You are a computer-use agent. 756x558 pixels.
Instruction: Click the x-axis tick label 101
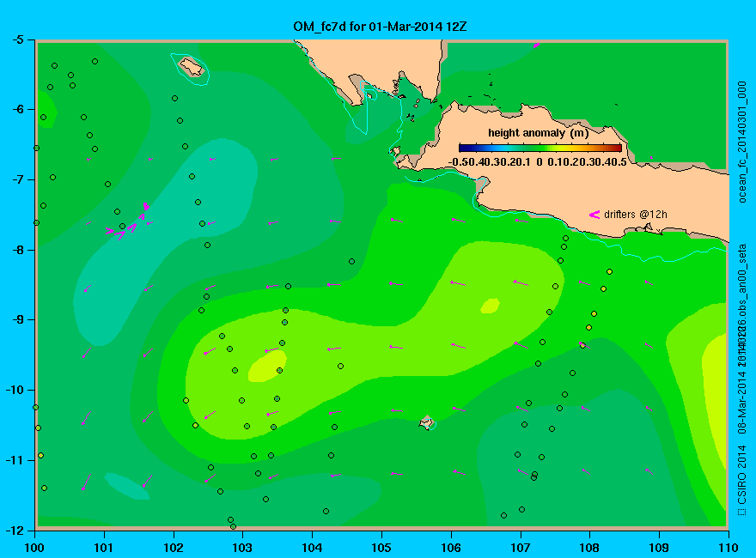point(104,548)
